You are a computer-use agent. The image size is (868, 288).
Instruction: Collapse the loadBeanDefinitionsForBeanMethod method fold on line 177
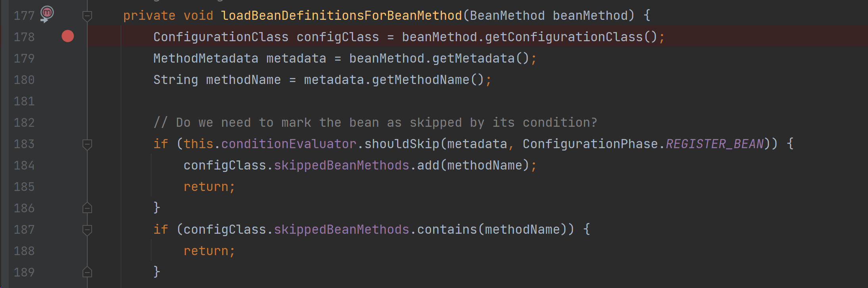tap(87, 16)
